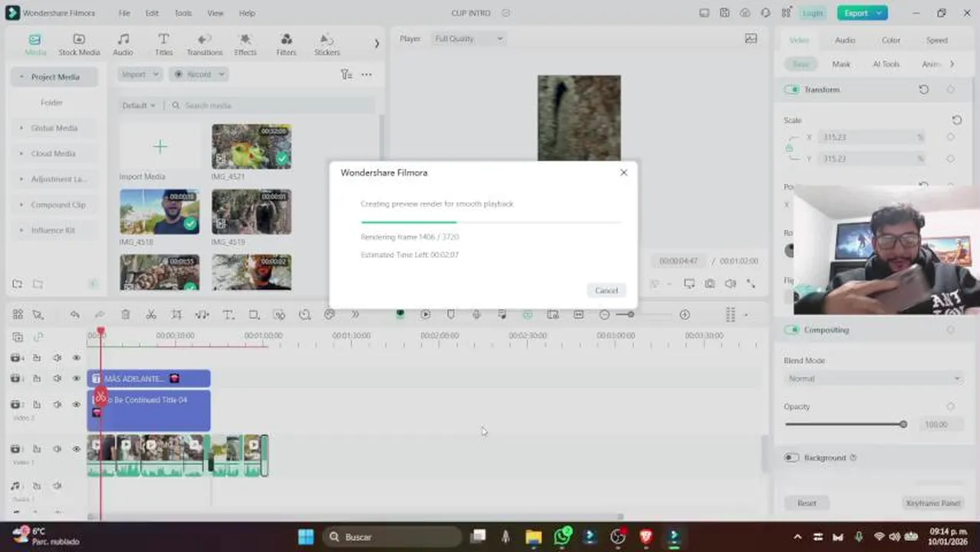
Task: Toggle the Transform switch
Action: coord(791,90)
